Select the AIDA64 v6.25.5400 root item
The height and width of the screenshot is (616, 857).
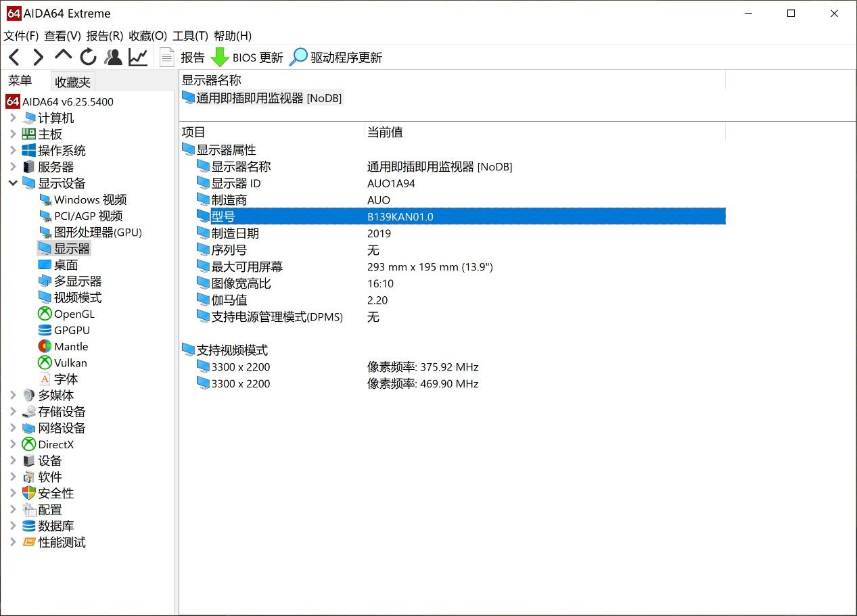click(x=60, y=101)
